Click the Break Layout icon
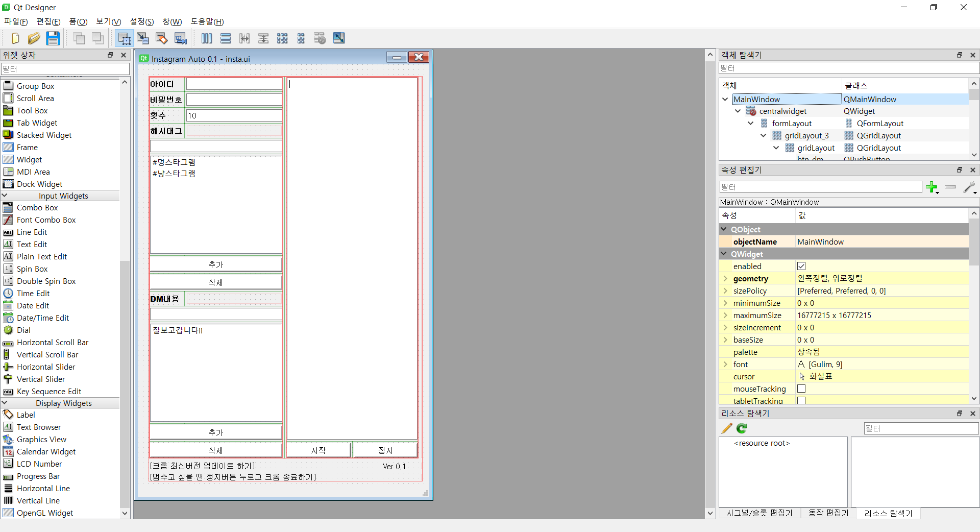This screenshot has height=532, width=980. (320, 38)
